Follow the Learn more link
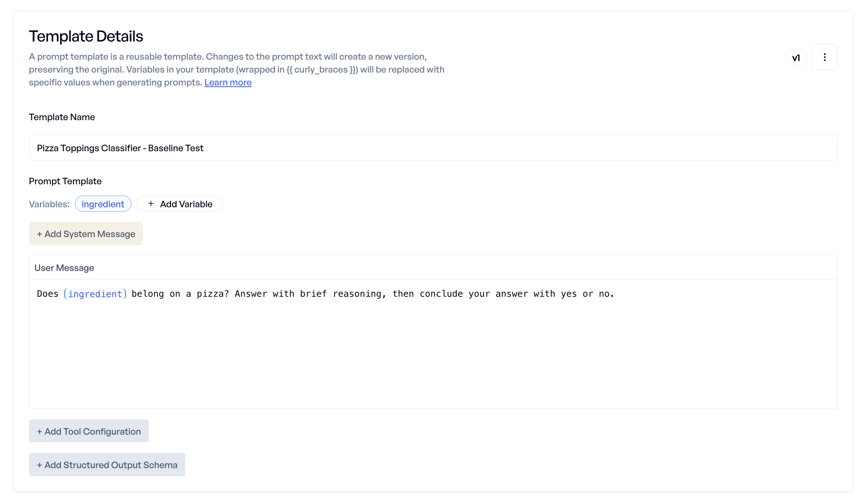 pos(228,82)
